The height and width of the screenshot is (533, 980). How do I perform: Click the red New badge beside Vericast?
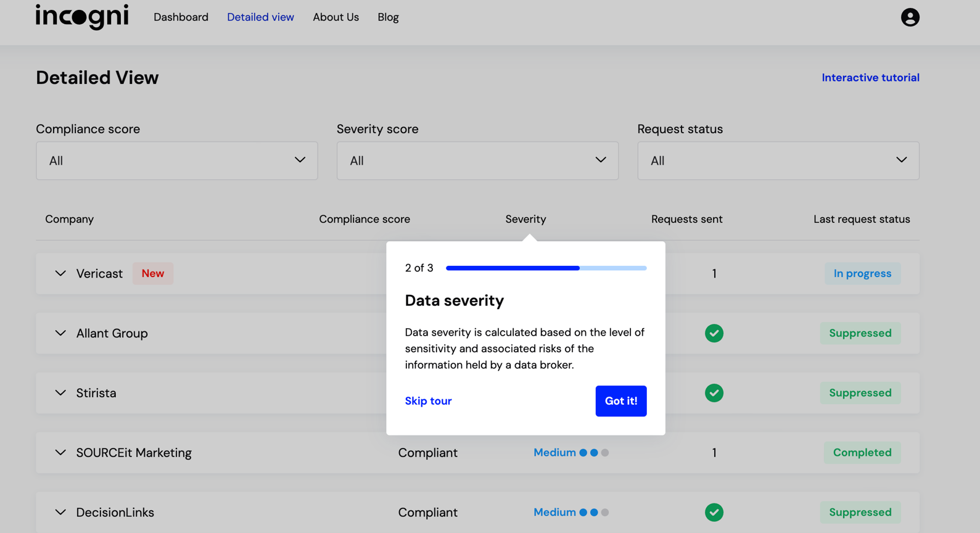point(152,273)
